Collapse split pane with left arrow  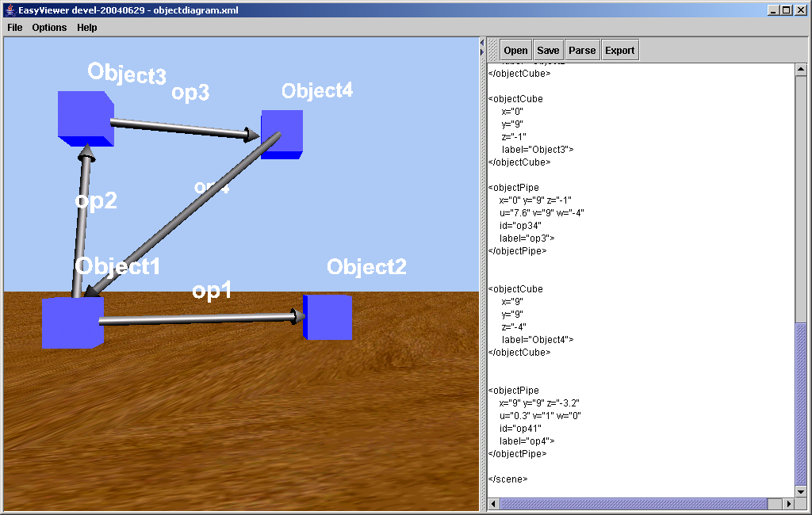click(482, 43)
